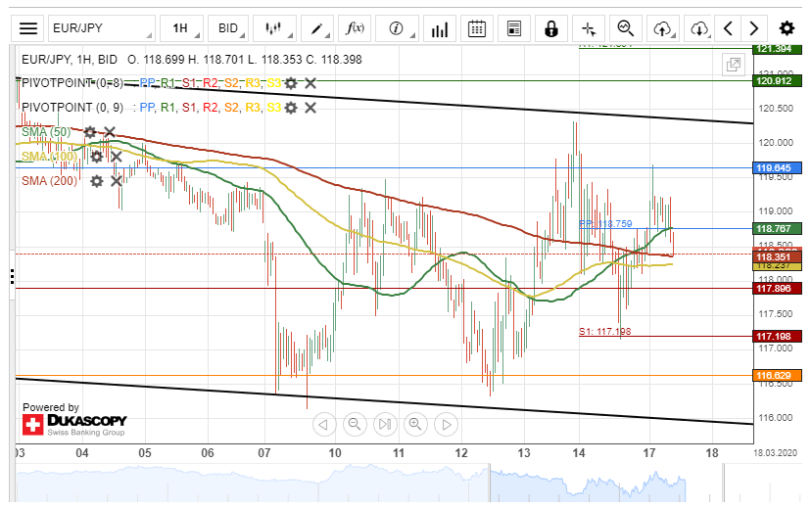812x510 pixels.
Task: Move the chart left with the round arrow button
Action: [324, 425]
